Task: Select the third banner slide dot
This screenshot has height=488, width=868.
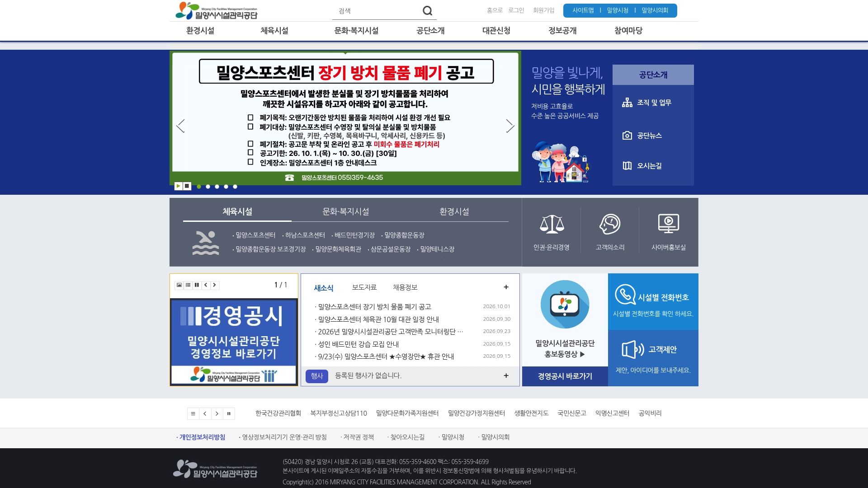Action: tap(217, 187)
